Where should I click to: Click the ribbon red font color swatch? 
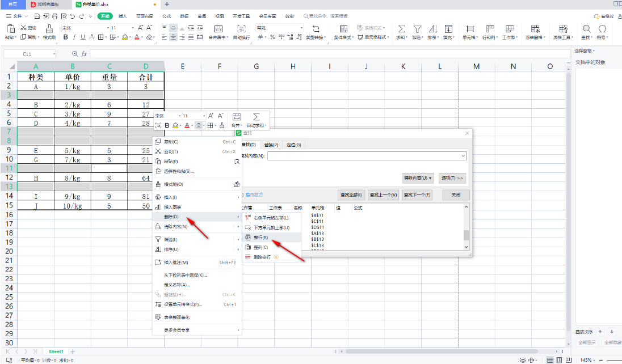click(137, 37)
